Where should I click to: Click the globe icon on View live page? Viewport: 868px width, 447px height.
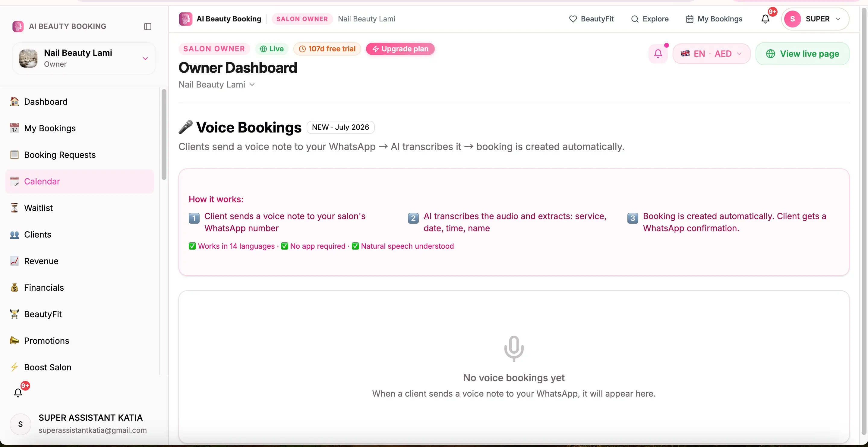tap(771, 54)
